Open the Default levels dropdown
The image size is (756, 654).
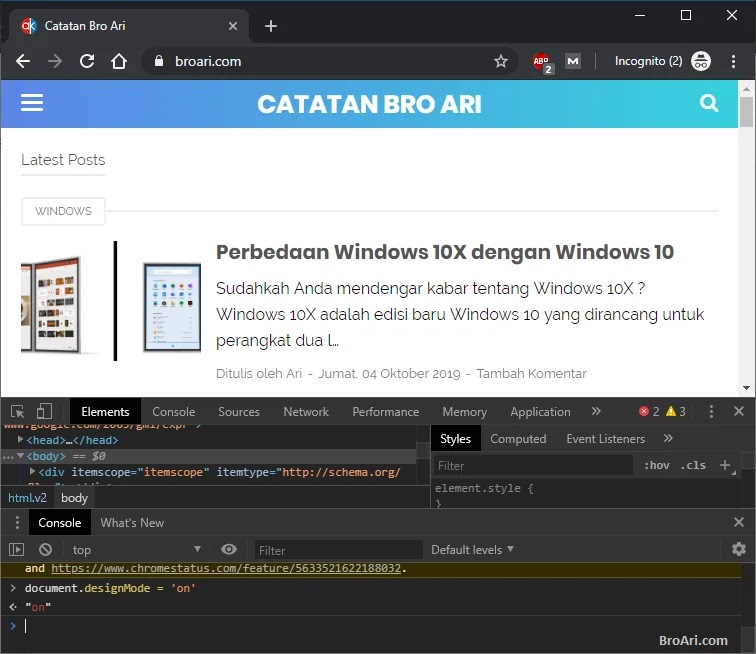point(472,550)
